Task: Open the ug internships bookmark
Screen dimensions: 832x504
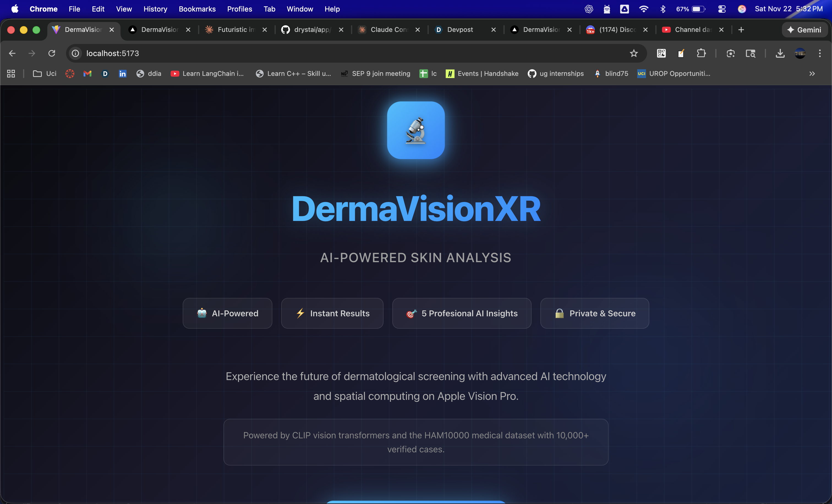Action: [555, 74]
